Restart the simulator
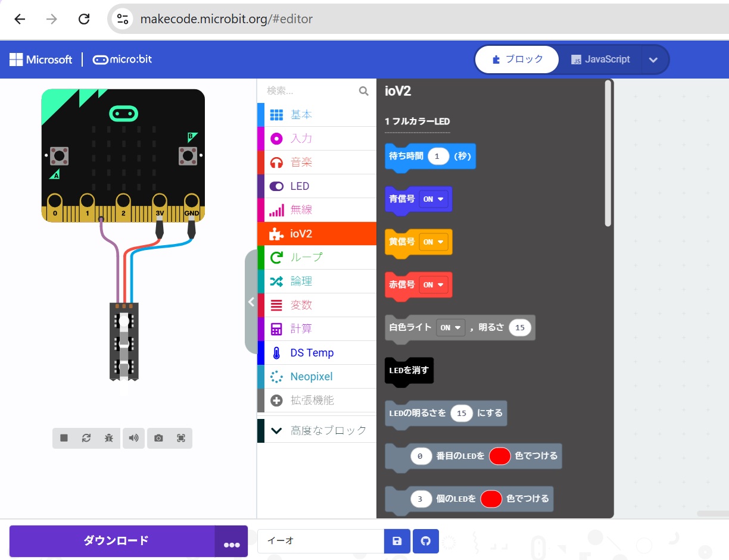 pos(86,438)
